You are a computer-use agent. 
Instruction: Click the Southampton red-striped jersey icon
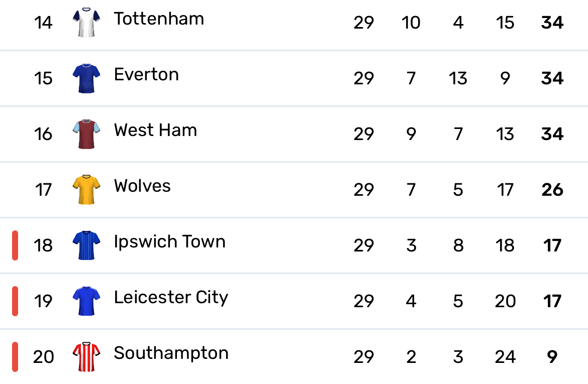coord(86,357)
